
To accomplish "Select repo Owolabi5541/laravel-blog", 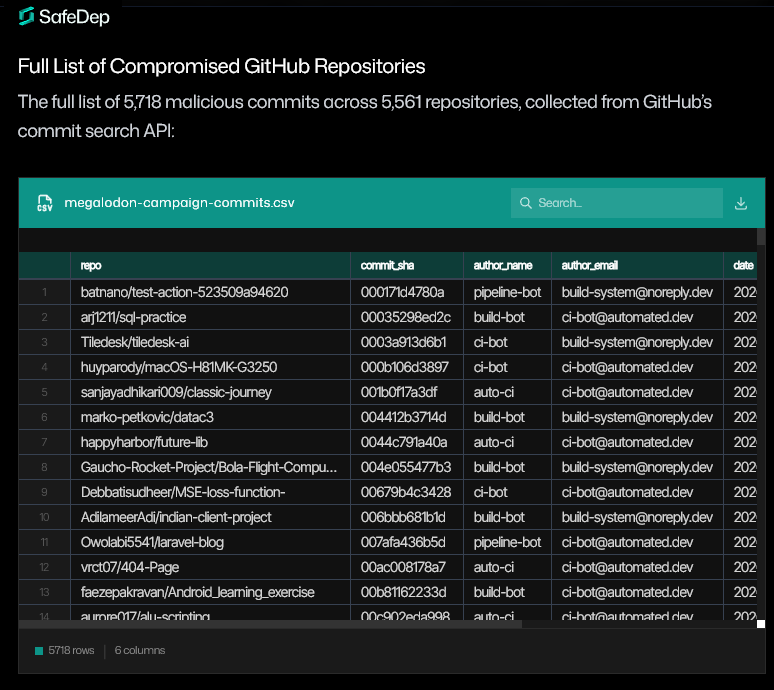I will tap(152, 542).
